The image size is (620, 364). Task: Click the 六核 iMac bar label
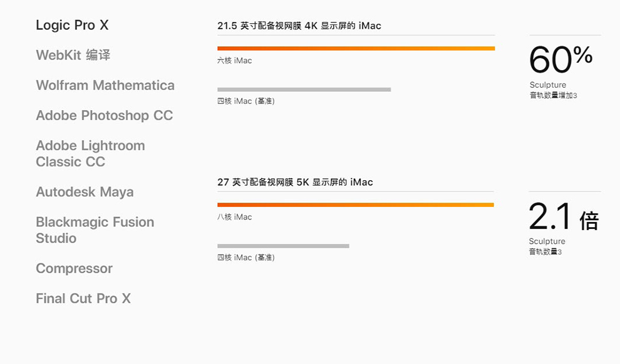click(x=234, y=61)
